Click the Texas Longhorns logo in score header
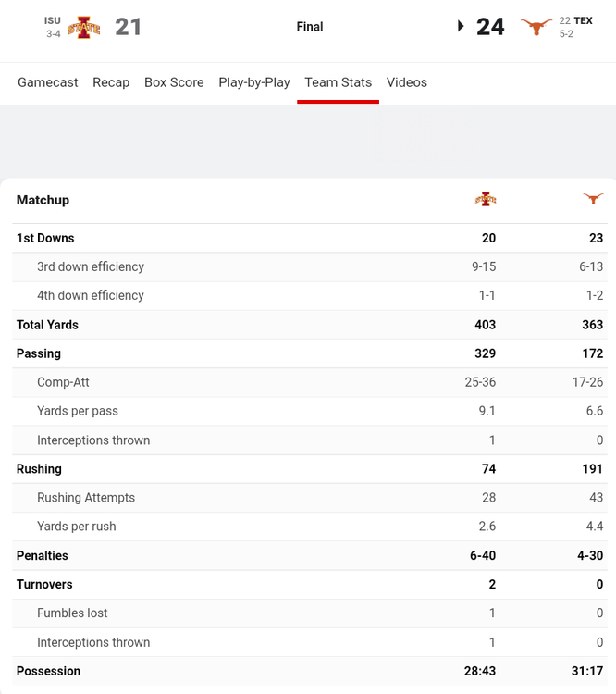 click(x=536, y=27)
